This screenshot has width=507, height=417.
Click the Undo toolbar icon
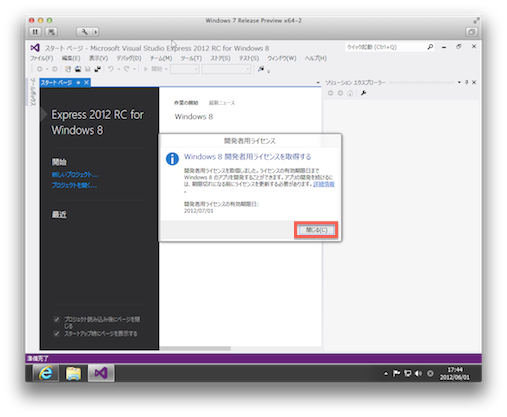click(x=111, y=69)
